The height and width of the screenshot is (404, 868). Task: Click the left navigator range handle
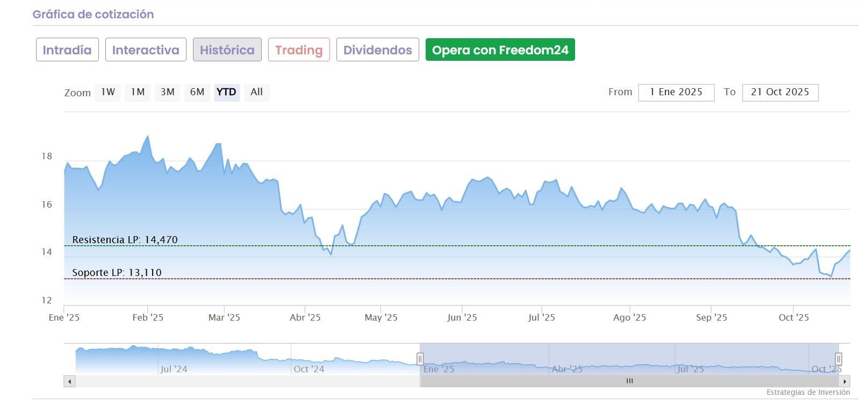click(x=420, y=359)
